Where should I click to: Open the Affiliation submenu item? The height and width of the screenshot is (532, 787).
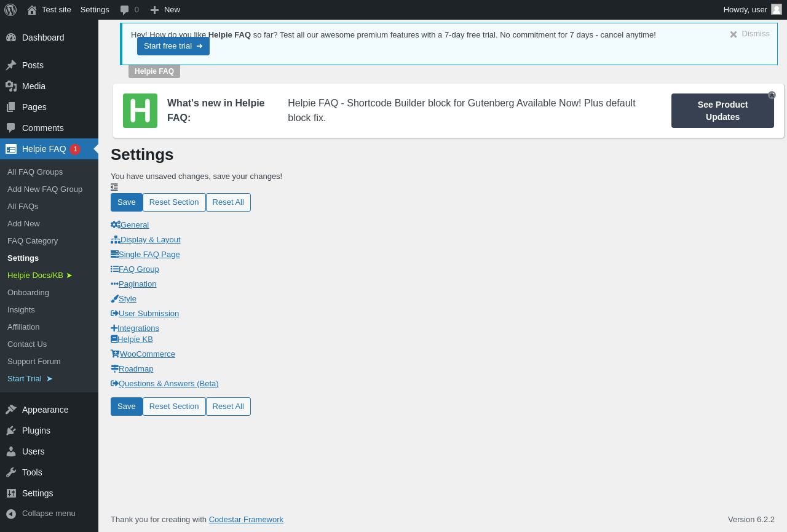(23, 327)
